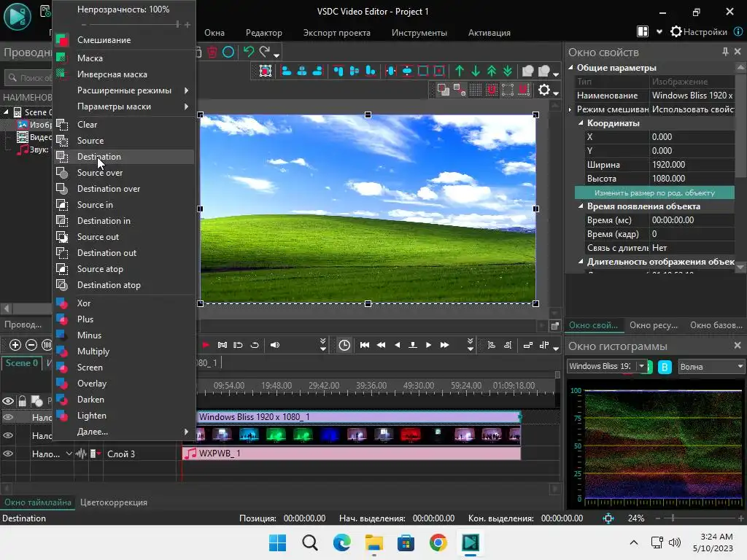The image size is (747, 560).
Task: Click the editor gear options icon
Action: (544, 90)
